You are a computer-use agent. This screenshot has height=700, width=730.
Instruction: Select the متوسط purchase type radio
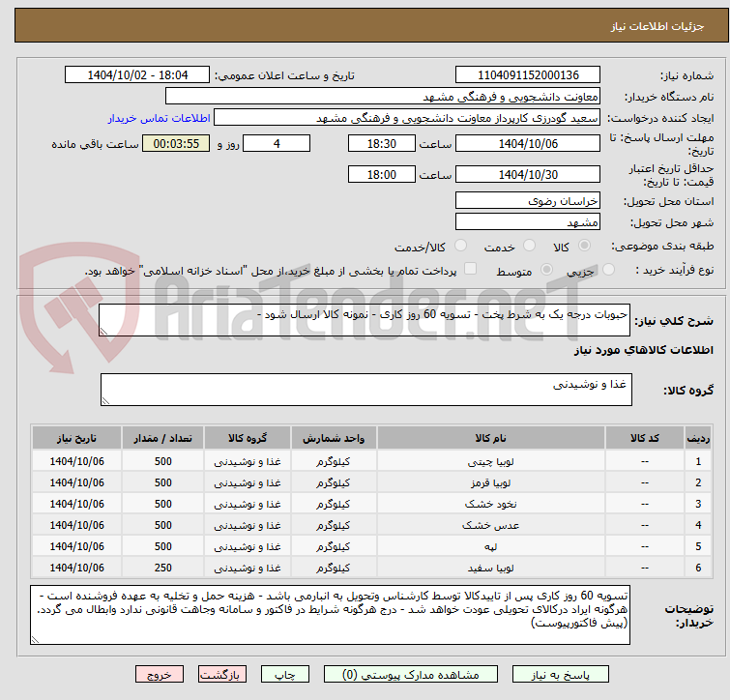coord(546,270)
